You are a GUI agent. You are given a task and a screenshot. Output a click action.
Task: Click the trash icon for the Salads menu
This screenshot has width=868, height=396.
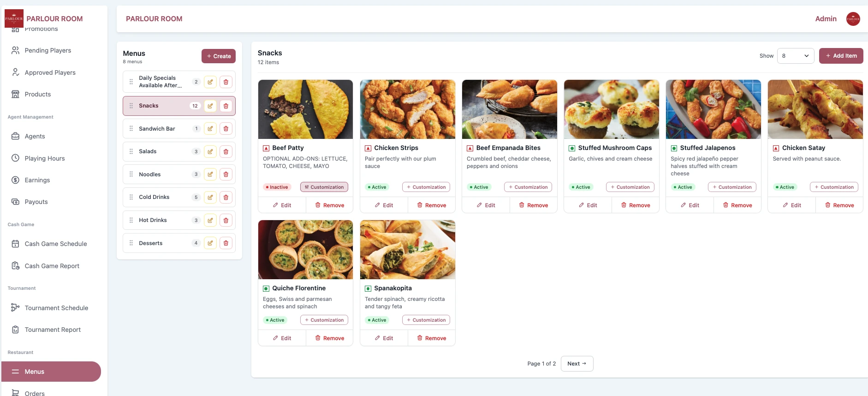(x=226, y=151)
